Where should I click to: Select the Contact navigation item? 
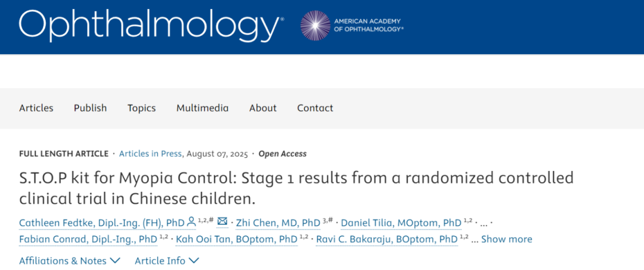pos(315,108)
